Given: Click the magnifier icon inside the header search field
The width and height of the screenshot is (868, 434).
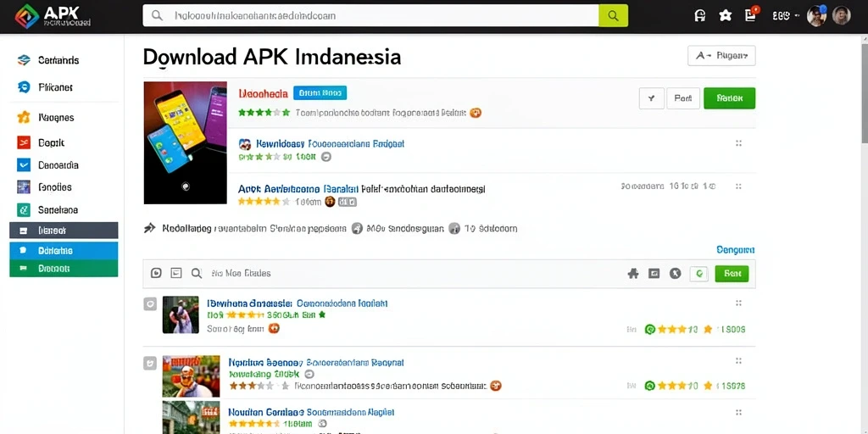Looking at the screenshot, I should pyautogui.click(x=157, y=15).
